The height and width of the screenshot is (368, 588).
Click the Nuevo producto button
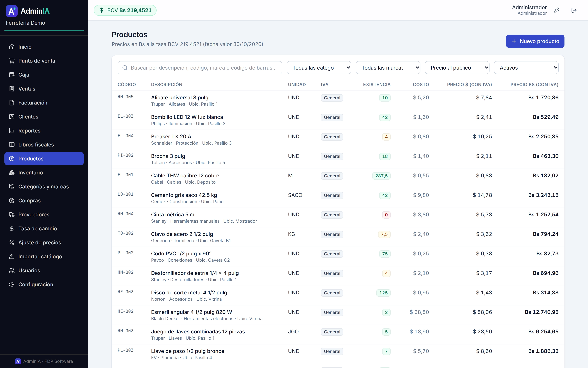point(535,41)
